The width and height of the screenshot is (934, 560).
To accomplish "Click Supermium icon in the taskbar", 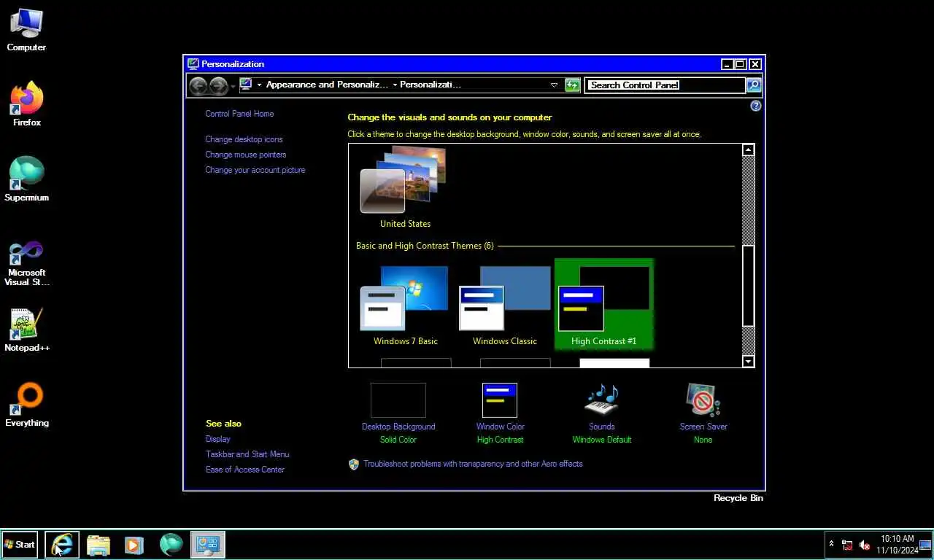I will [171, 545].
